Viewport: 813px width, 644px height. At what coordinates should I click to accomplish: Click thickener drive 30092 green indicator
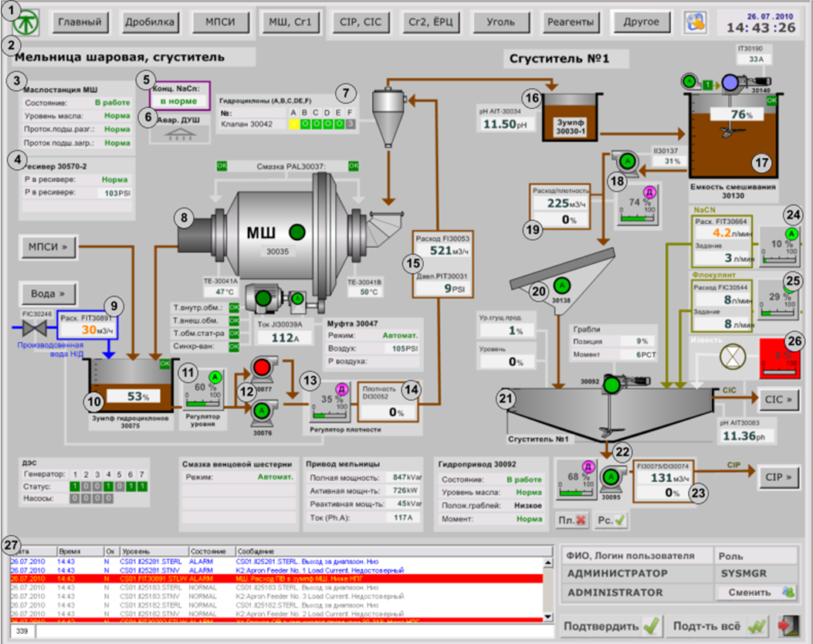pos(611,385)
